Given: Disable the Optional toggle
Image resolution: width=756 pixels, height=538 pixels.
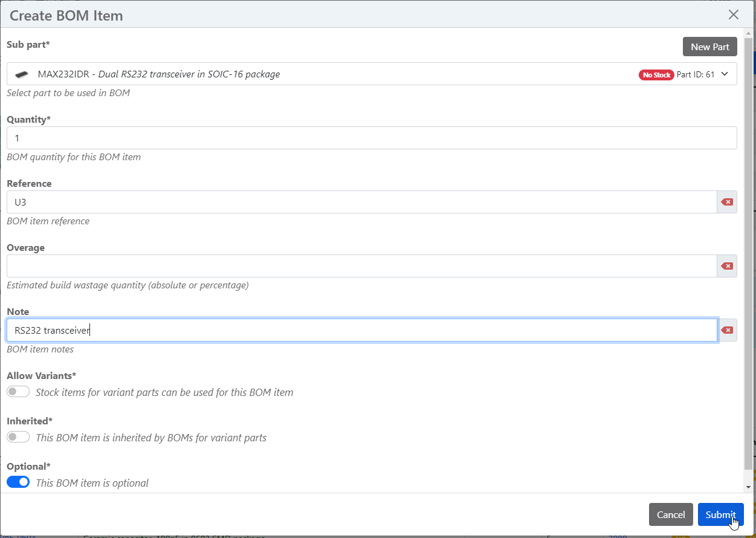Looking at the screenshot, I should point(18,482).
